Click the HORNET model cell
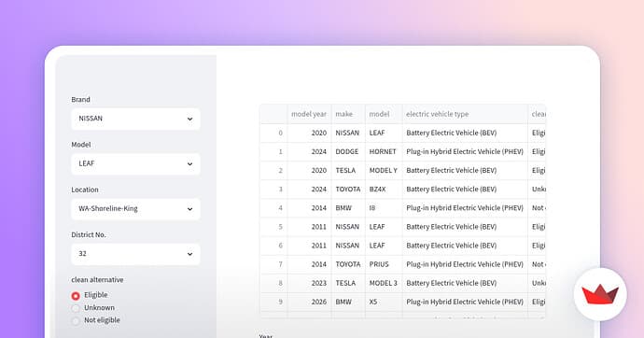644x338 pixels. [384, 151]
